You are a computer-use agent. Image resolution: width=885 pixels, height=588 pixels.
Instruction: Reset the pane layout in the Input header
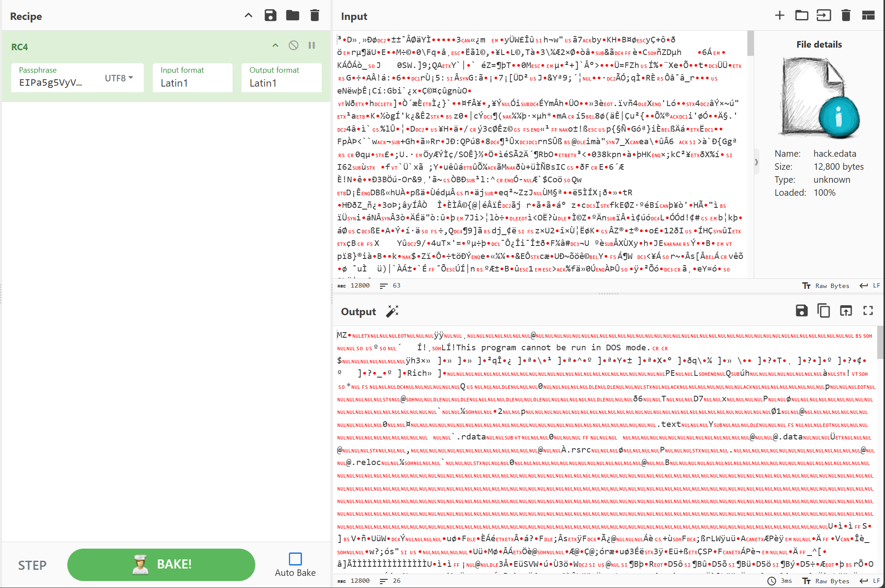[x=868, y=16]
